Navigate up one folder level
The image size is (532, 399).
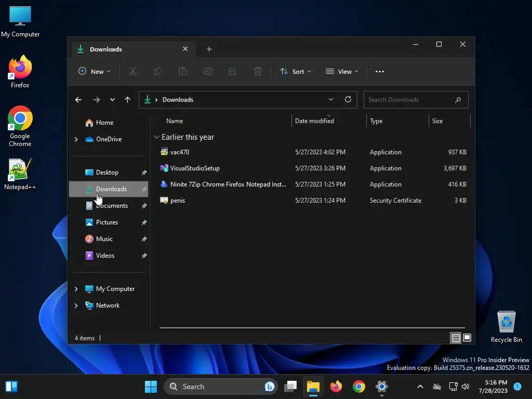[x=128, y=100]
